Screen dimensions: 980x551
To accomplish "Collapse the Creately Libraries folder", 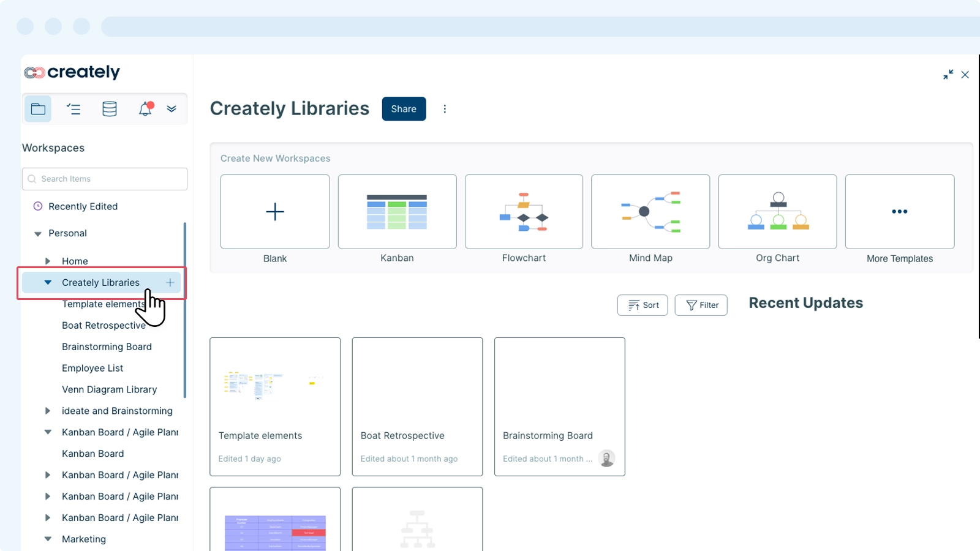I will tap(48, 282).
